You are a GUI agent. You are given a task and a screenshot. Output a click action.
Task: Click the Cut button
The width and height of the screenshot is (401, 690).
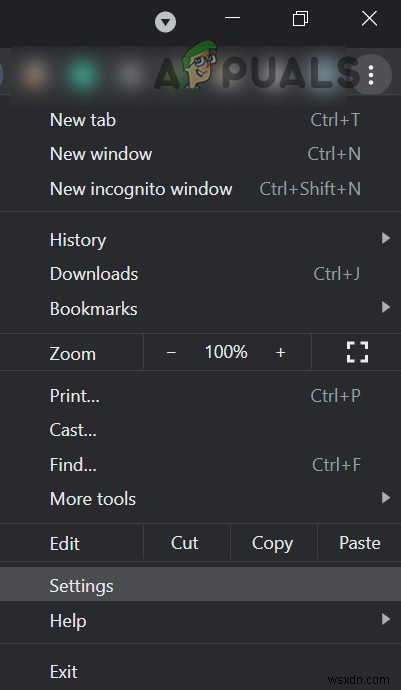coord(184,543)
